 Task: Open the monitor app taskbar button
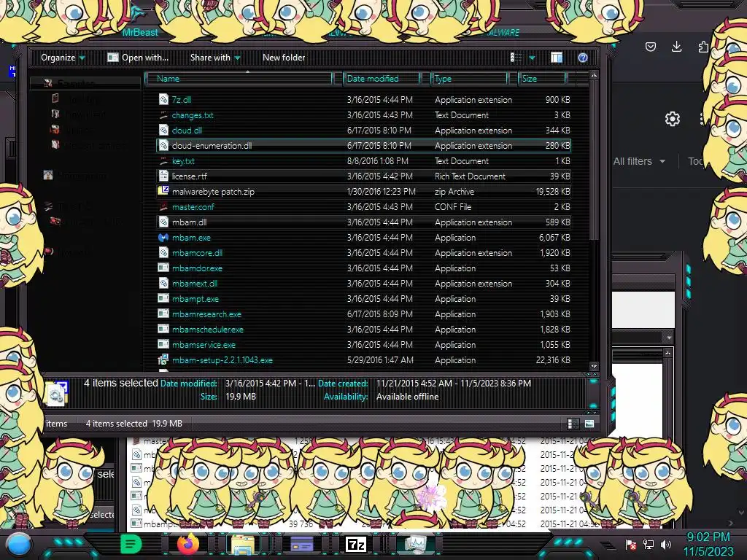point(415,544)
